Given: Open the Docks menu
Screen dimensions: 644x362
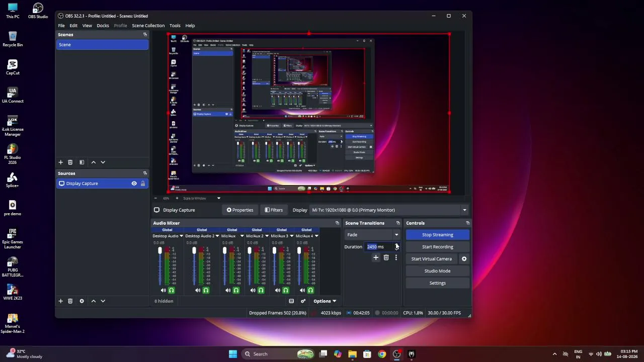Looking at the screenshot, I should (103, 26).
